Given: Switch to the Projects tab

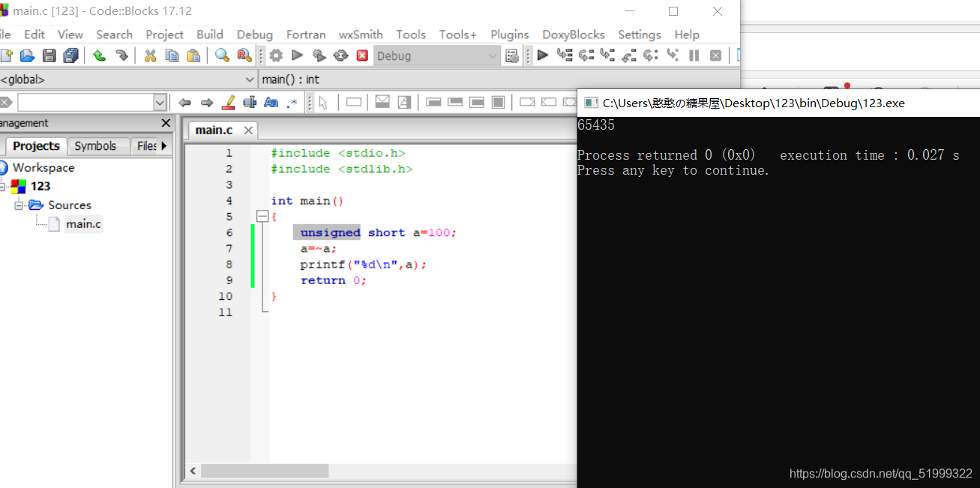Looking at the screenshot, I should tap(36, 146).
